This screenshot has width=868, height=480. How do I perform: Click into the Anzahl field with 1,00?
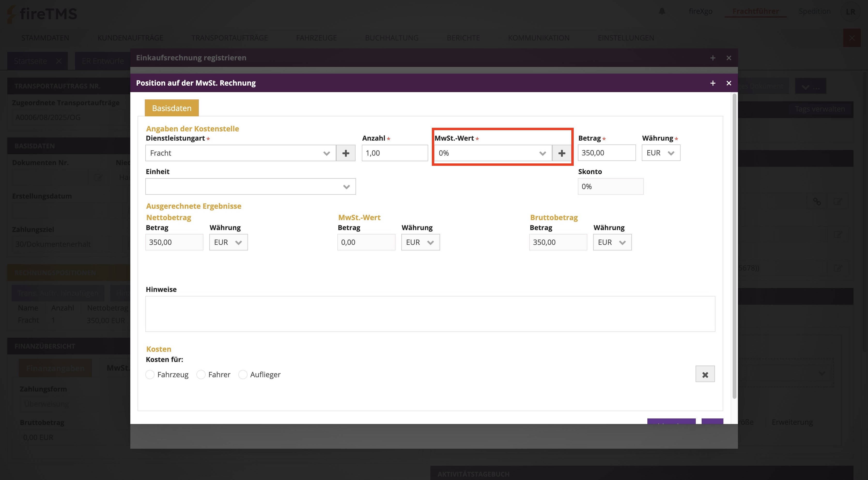pyautogui.click(x=395, y=153)
